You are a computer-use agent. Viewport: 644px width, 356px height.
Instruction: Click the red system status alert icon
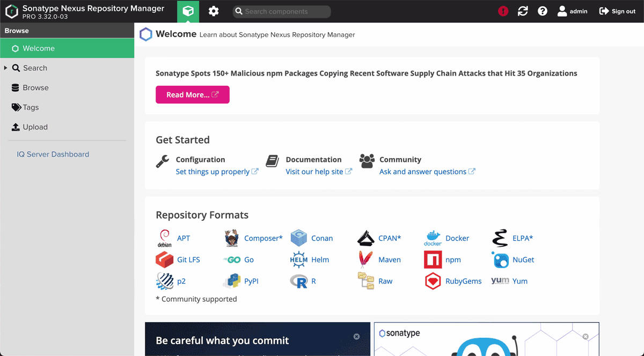(x=503, y=11)
